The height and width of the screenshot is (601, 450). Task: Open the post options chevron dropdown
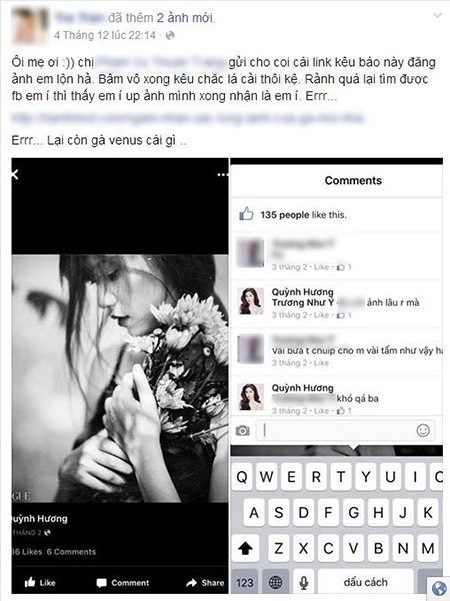(437, 16)
